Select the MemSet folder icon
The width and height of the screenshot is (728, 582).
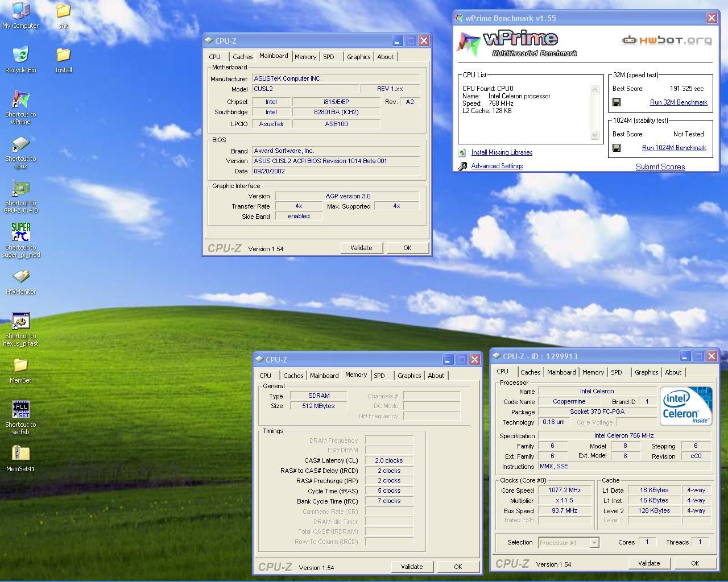[20, 370]
